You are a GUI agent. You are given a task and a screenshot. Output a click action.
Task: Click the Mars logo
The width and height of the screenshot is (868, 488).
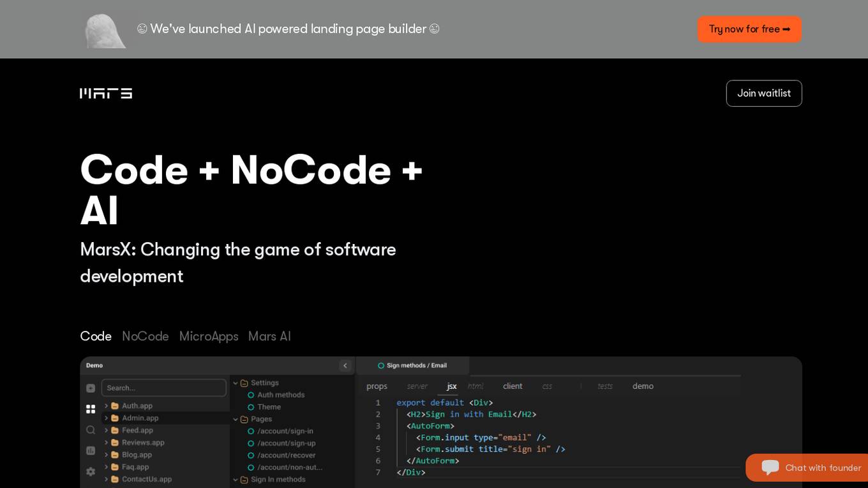[106, 93]
